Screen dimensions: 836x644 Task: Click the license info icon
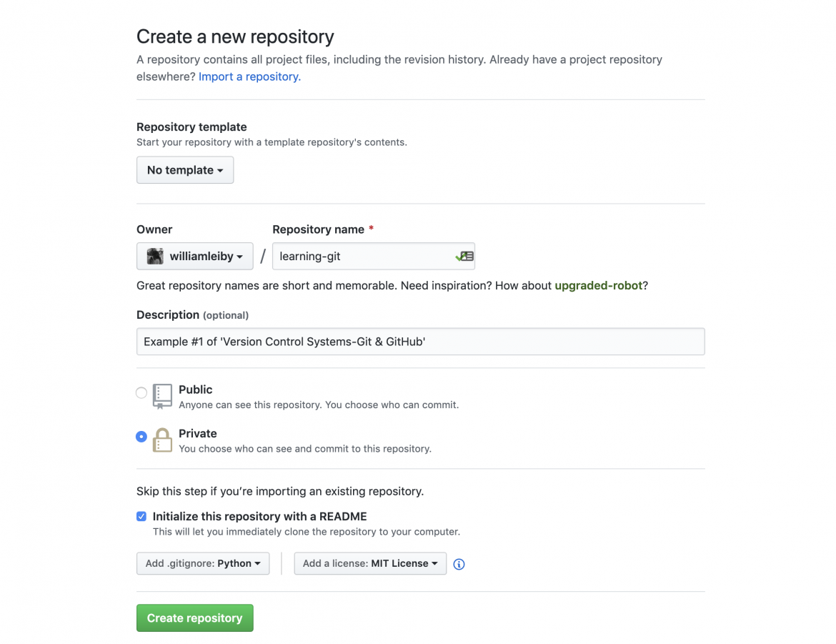[459, 564]
